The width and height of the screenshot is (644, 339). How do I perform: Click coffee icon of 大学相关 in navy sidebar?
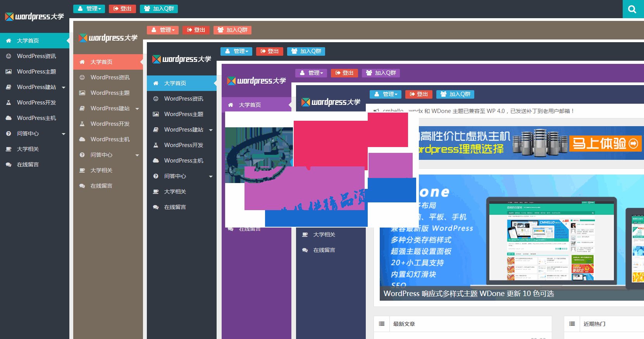305,235
